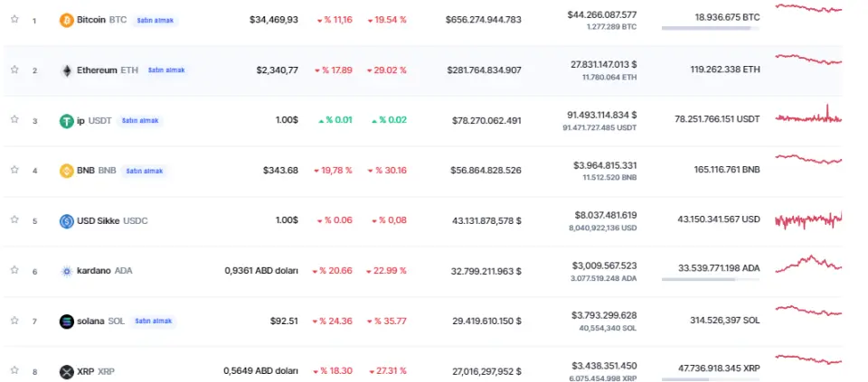Click the Ethereum diamond logo icon
The height and width of the screenshot is (382, 868).
click(66, 70)
